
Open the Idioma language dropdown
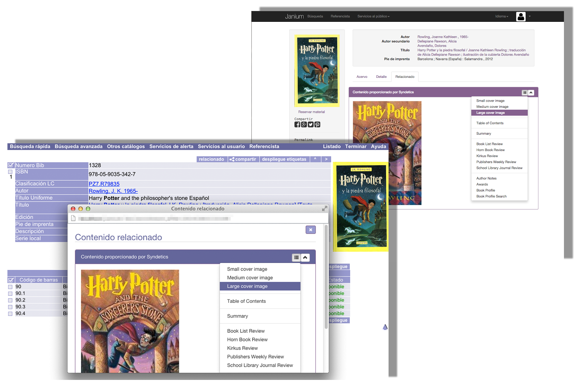[502, 16]
